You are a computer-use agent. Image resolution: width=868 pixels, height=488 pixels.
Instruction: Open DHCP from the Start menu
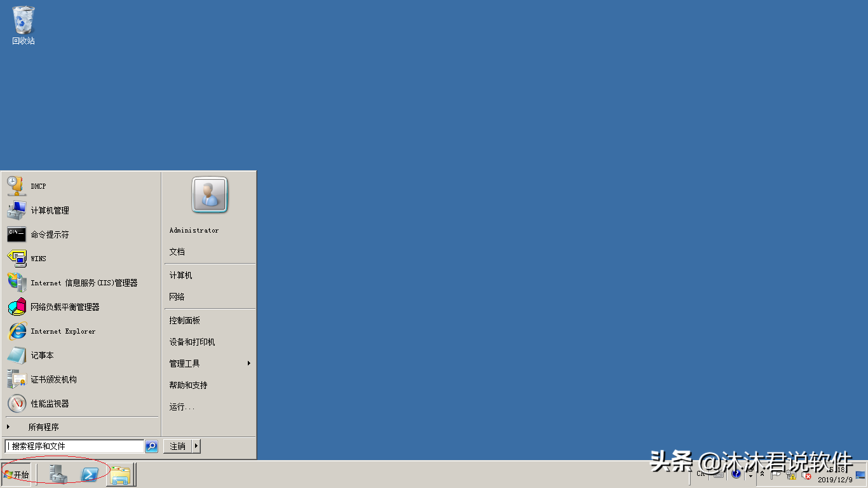[x=37, y=186]
